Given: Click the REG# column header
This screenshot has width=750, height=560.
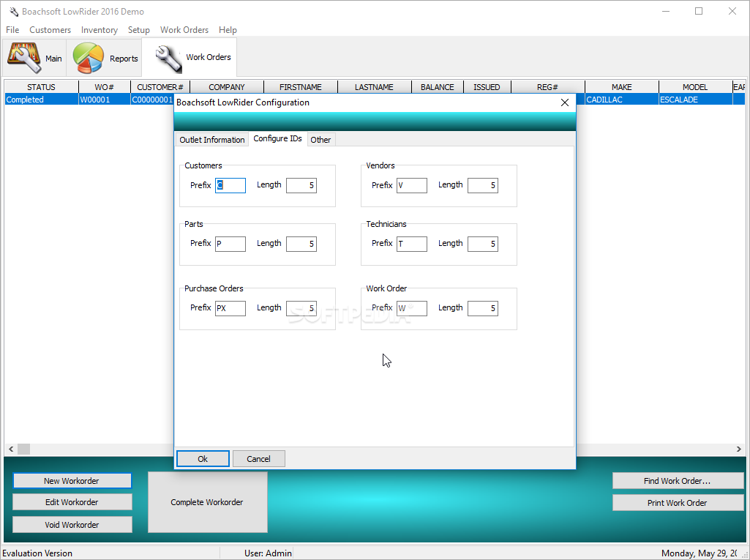Looking at the screenshot, I should [547, 86].
